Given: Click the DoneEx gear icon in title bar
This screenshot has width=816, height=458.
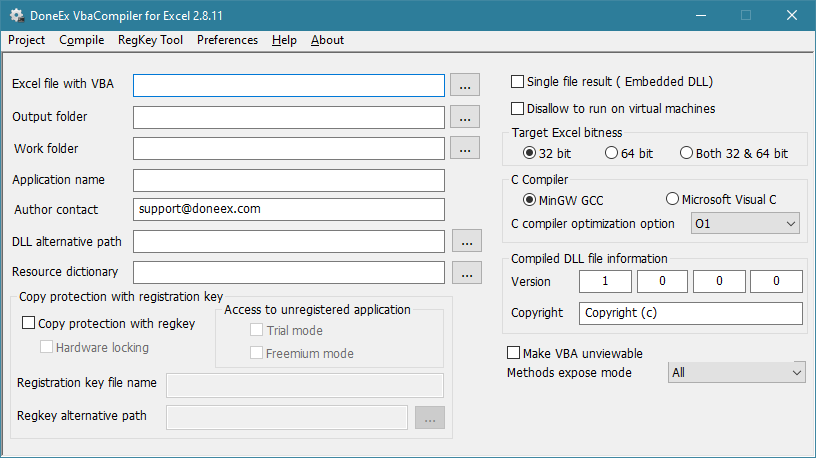Looking at the screenshot, I should (x=17, y=16).
